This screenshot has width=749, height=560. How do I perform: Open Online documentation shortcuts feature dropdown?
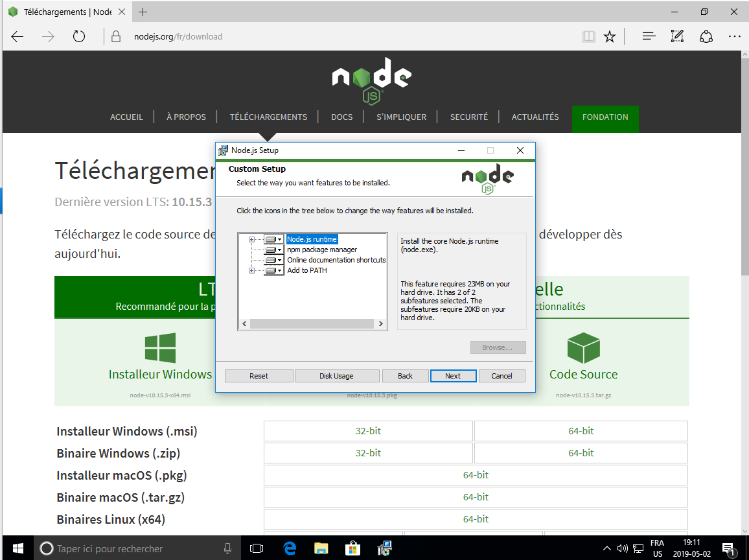tap(274, 261)
